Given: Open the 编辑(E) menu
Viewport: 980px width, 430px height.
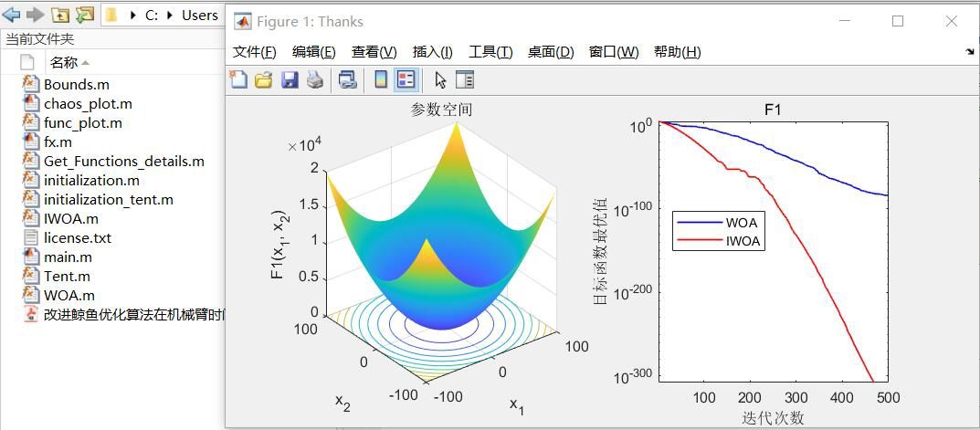Looking at the screenshot, I should (314, 52).
